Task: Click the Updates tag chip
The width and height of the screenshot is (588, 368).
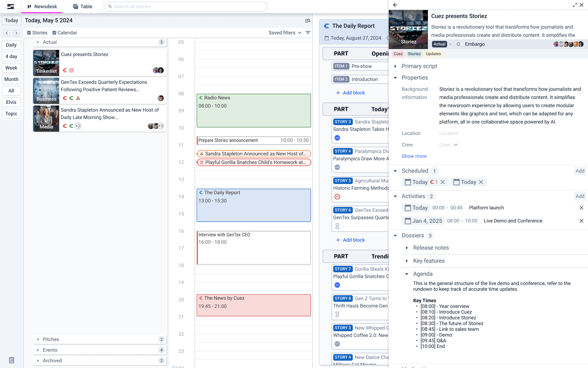Action: point(433,54)
